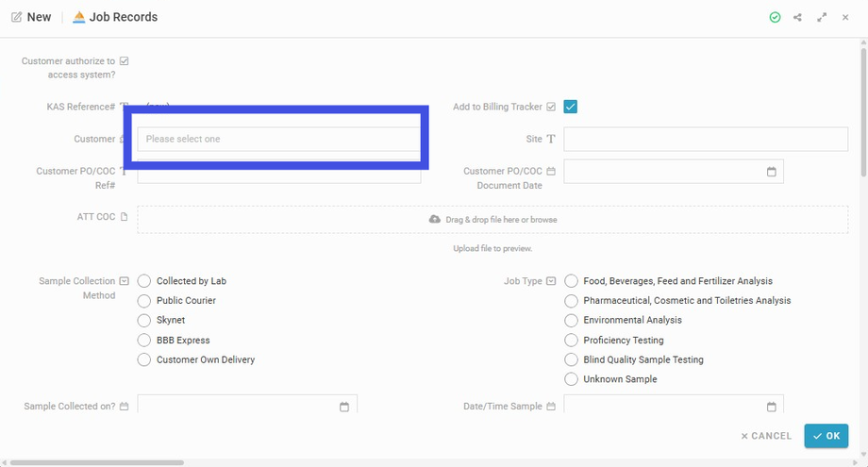Click the Date/Time Sample input field

point(674,405)
